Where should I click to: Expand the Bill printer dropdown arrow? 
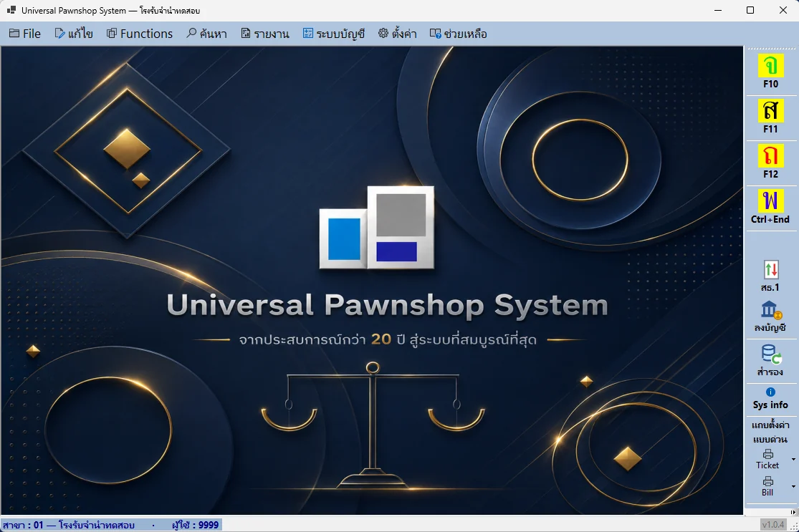(x=793, y=487)
